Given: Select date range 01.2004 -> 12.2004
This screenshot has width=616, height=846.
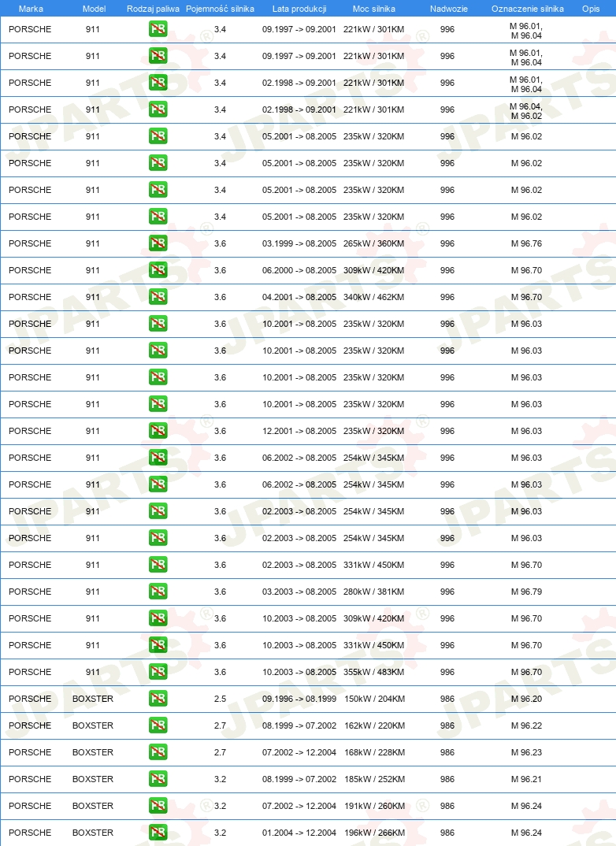Looking at the screenshot, I should pos(299,833).
